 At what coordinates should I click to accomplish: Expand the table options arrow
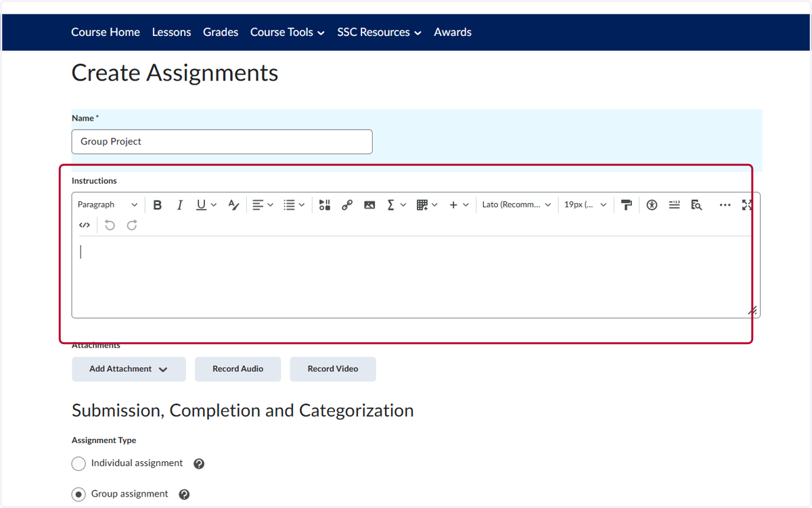click(434, 205)
